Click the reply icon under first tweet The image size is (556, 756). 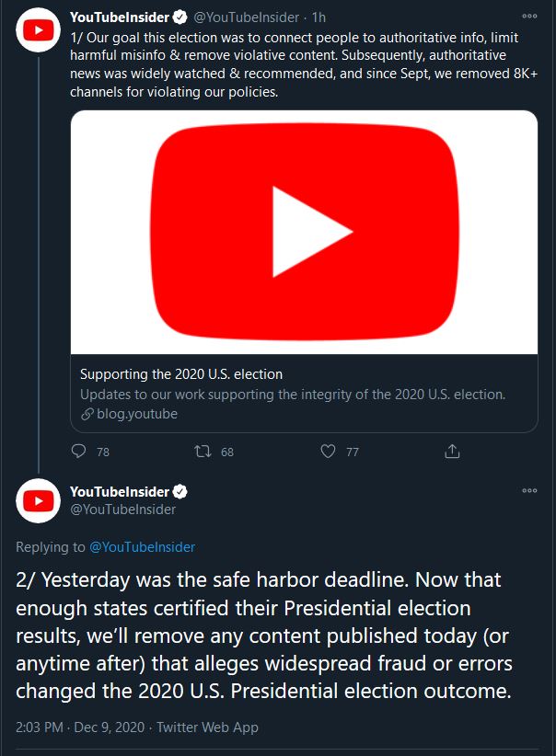coord(79,452)
